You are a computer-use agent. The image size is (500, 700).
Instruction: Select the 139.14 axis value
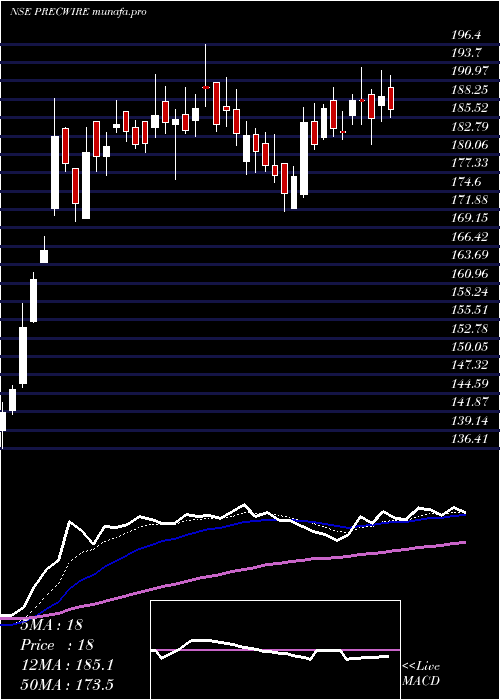point(468,421)
